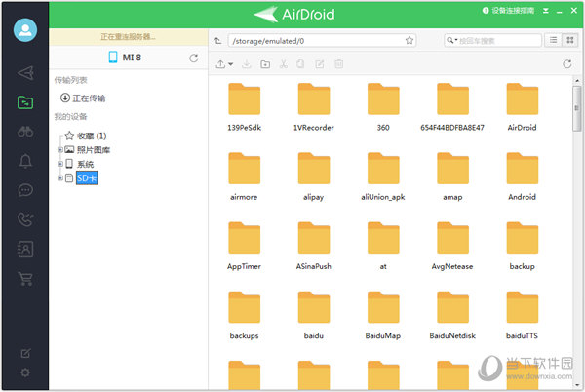Select the AirDroid folder
Image resolution: width=585 pixels, height=392 pixels.
coord(522,107)
